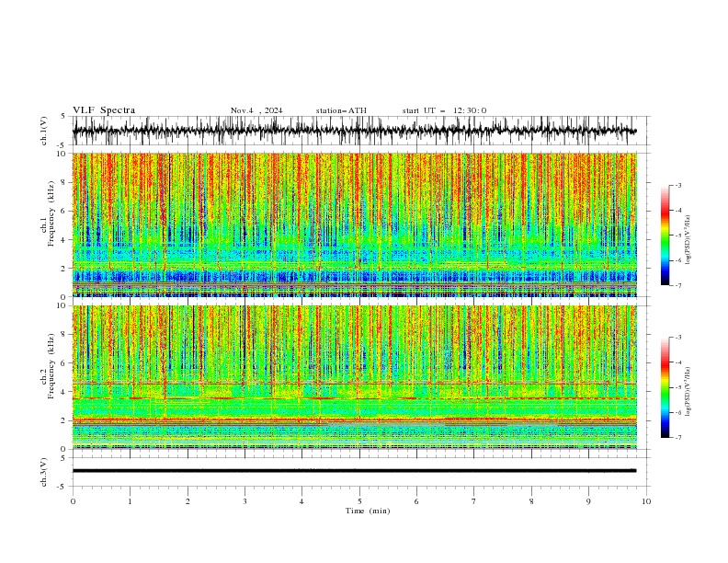This screenshot has height=563, width=728.
Task: Click the "9" tick on the time axis
Action: pyautogui.click(x=588, y=501)
